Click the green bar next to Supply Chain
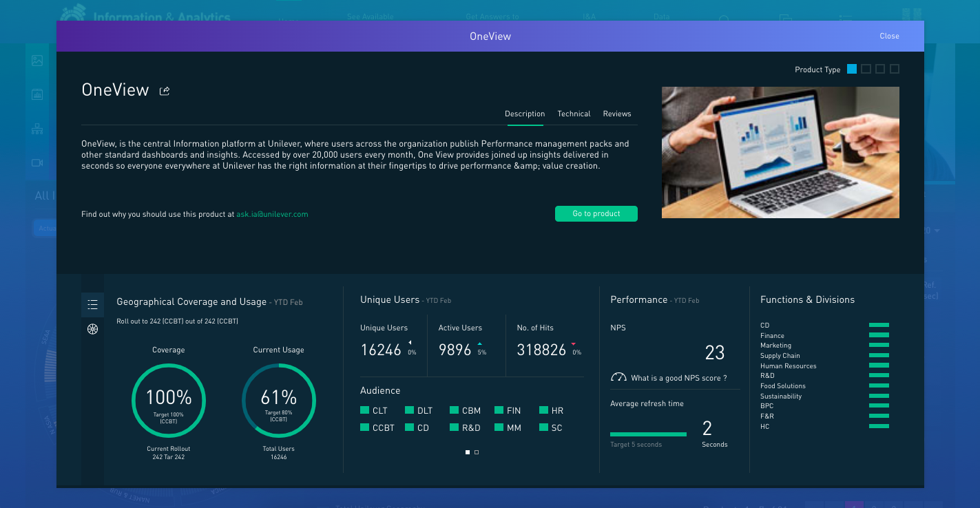 [x=879, y=355]
